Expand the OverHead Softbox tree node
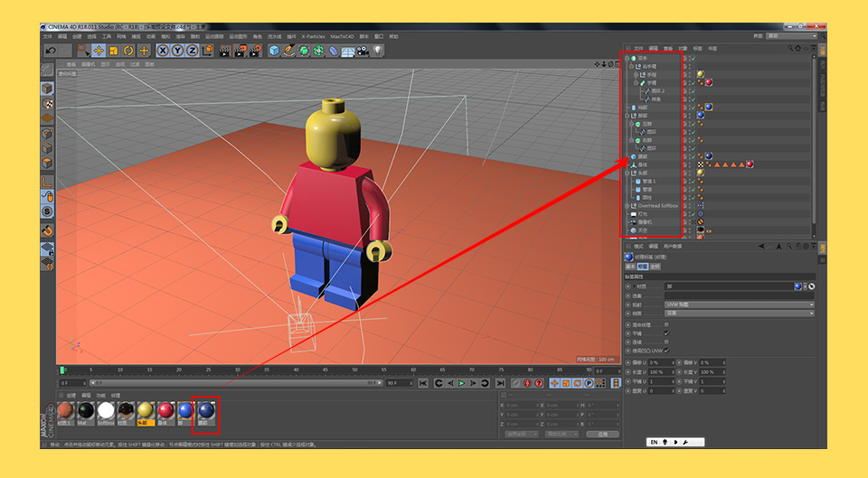Viewport: 868px width, 478px height. click(627, 206)
